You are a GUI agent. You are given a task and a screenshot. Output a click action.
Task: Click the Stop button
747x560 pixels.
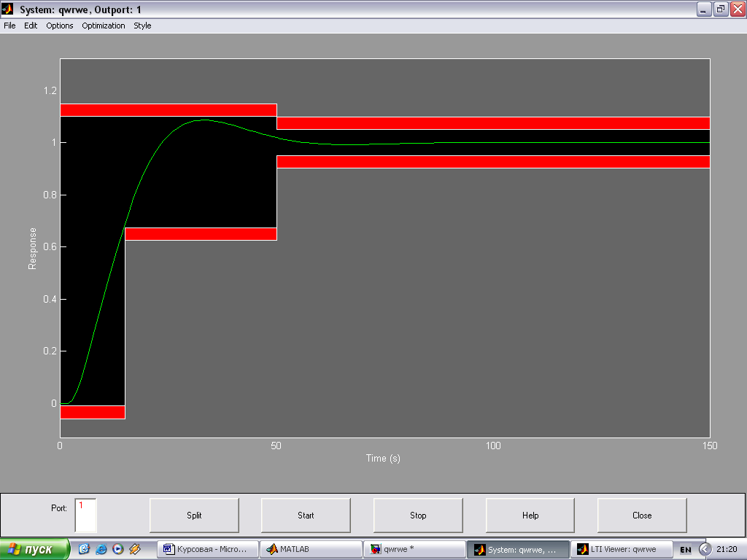tap(418, 516)
